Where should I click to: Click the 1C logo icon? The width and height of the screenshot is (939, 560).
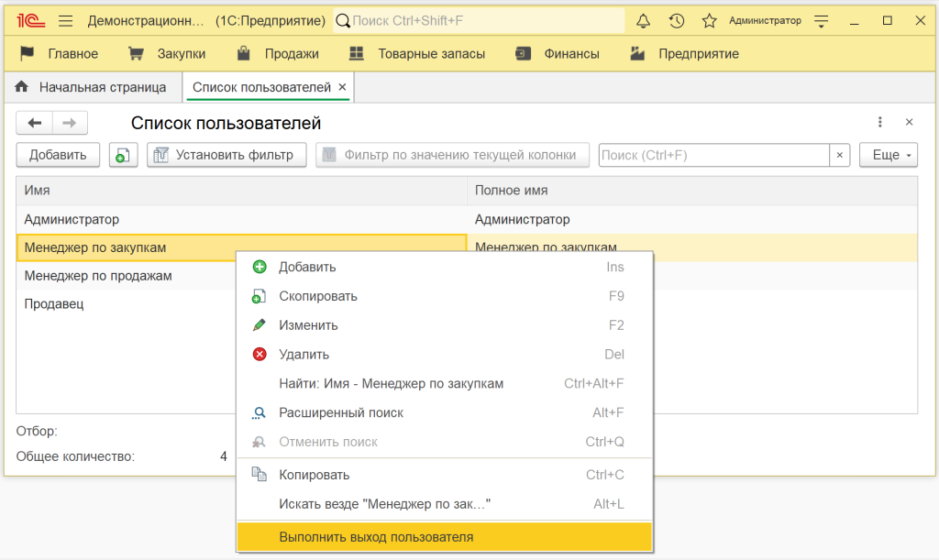click(x=30, y=21)
